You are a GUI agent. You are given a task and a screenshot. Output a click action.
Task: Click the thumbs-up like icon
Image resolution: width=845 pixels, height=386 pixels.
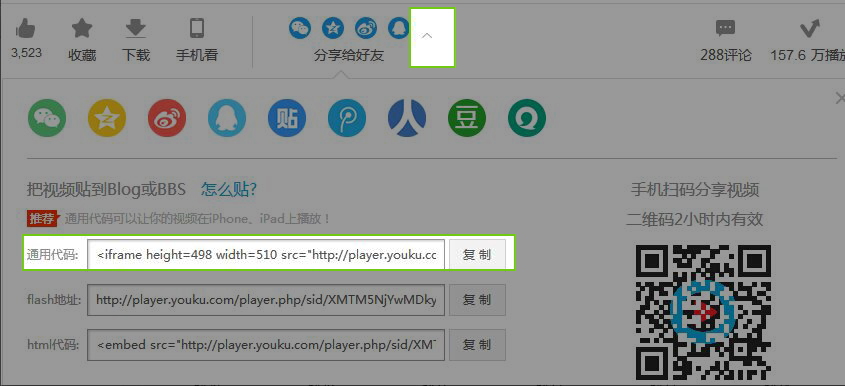coord(25,28)
